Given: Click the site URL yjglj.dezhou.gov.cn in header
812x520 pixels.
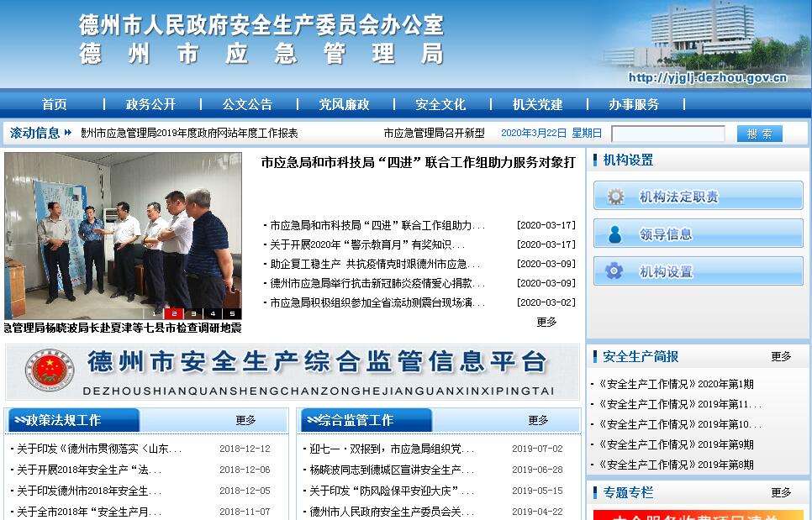Looking at the screenshot, I should 708,77.
